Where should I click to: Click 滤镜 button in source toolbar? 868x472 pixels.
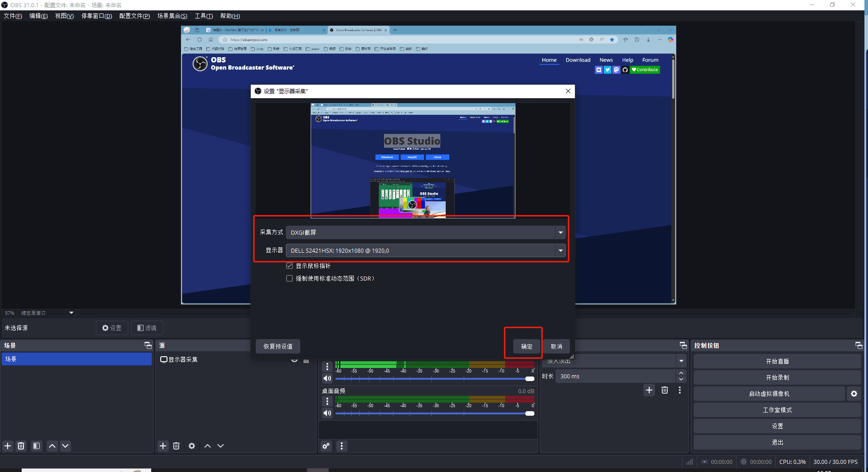(147, 328)
